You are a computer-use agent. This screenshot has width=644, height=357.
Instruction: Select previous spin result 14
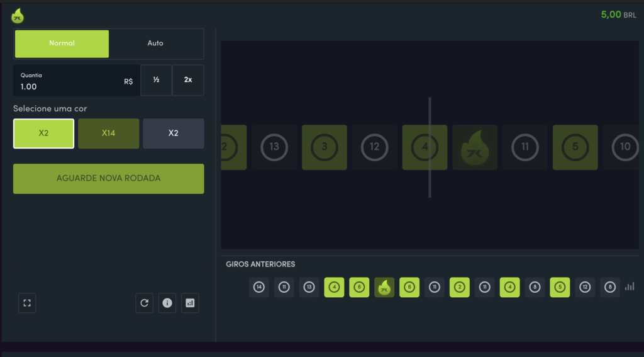(258, 287)
